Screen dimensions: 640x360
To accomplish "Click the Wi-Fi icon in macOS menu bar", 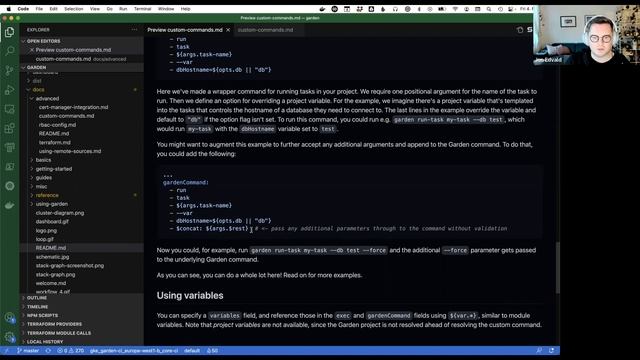I will click(x=455, y=9).
